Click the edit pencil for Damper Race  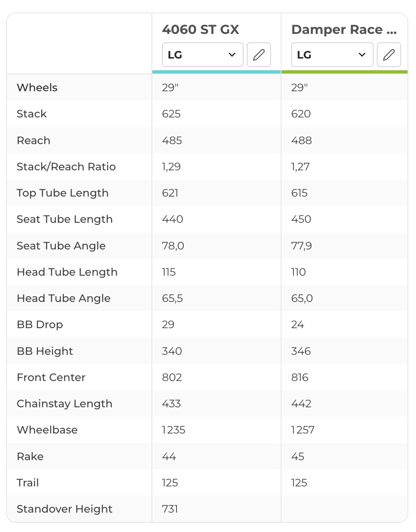389,55
